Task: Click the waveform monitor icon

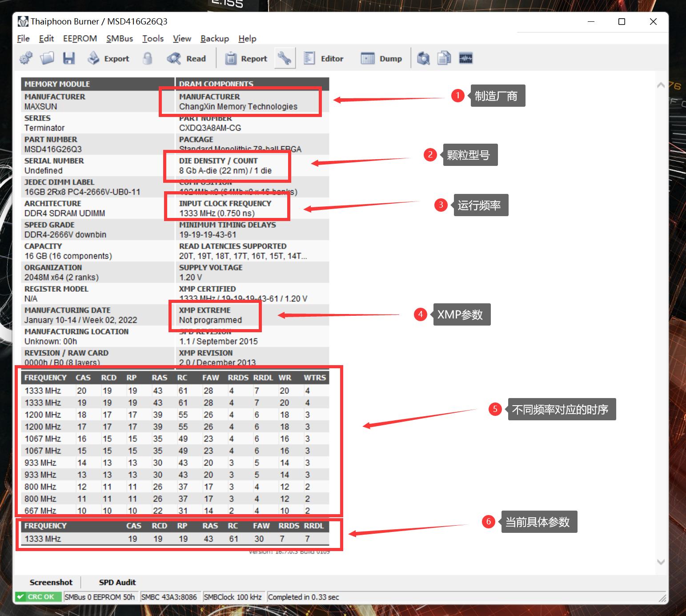Action: point(465,58)
